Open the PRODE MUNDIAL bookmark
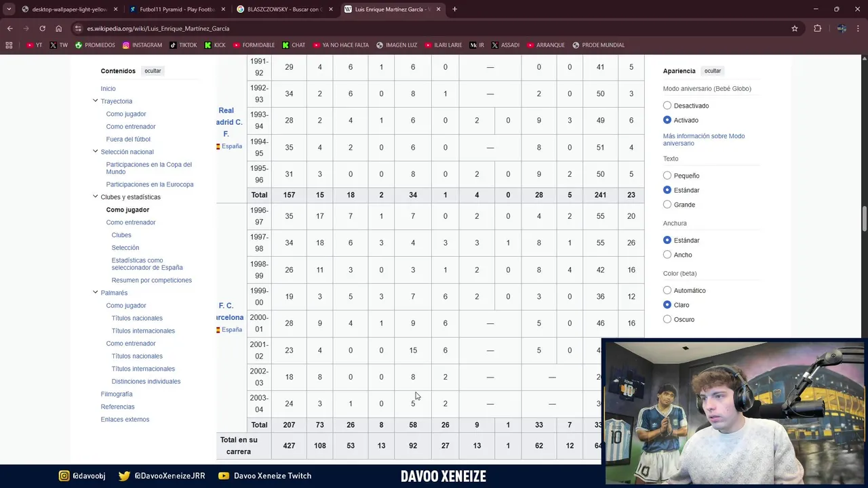Screen dimensions: 868x488 point(599,45)
